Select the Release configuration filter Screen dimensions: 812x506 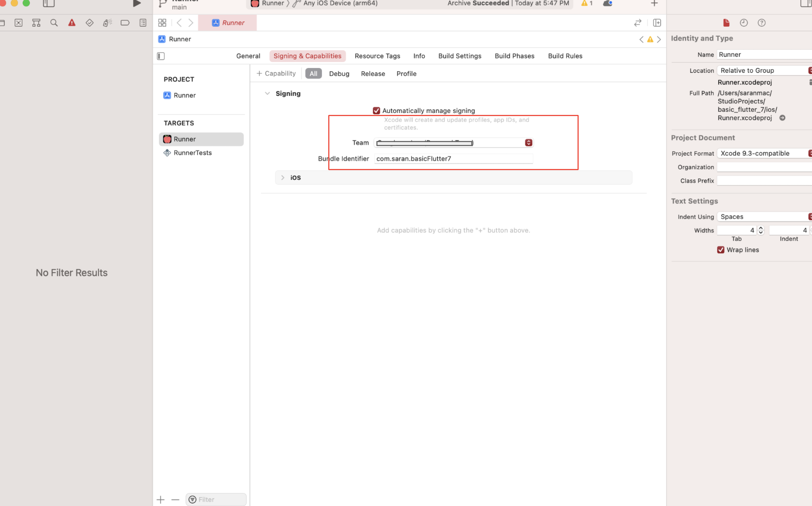click(373, 74)
